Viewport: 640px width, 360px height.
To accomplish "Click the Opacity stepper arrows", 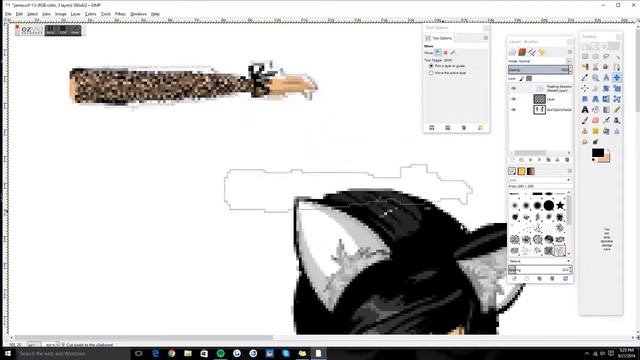I will pyautogui.click(x=570, y=70).
